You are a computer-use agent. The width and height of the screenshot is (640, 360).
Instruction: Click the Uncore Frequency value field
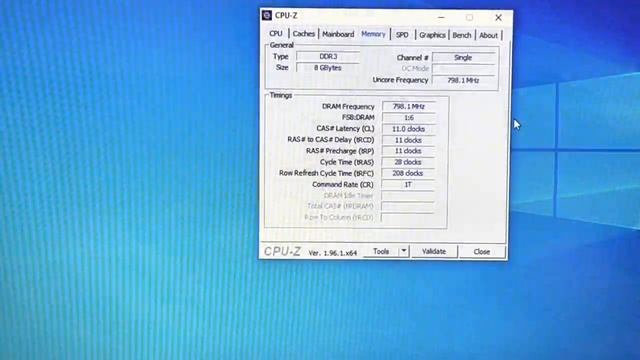(x=463, y=80)
